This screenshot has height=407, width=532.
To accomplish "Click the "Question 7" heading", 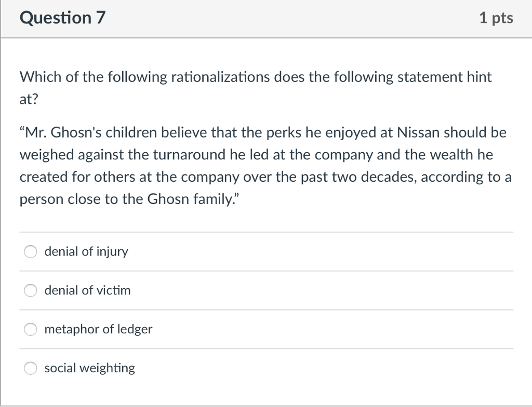I will (x=62, y=18).
